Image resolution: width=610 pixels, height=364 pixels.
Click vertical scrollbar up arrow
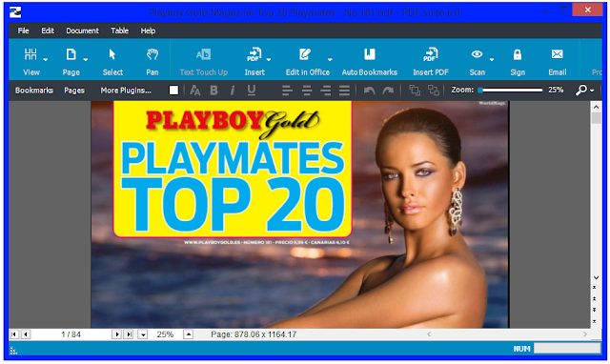[596, 107]
